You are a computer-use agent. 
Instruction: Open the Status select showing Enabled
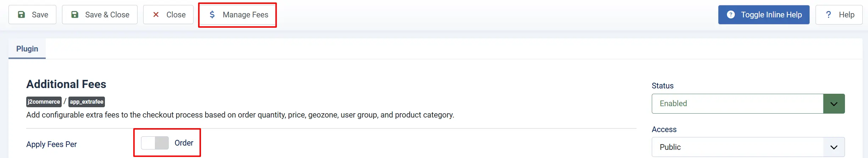[x=748, y=104]
